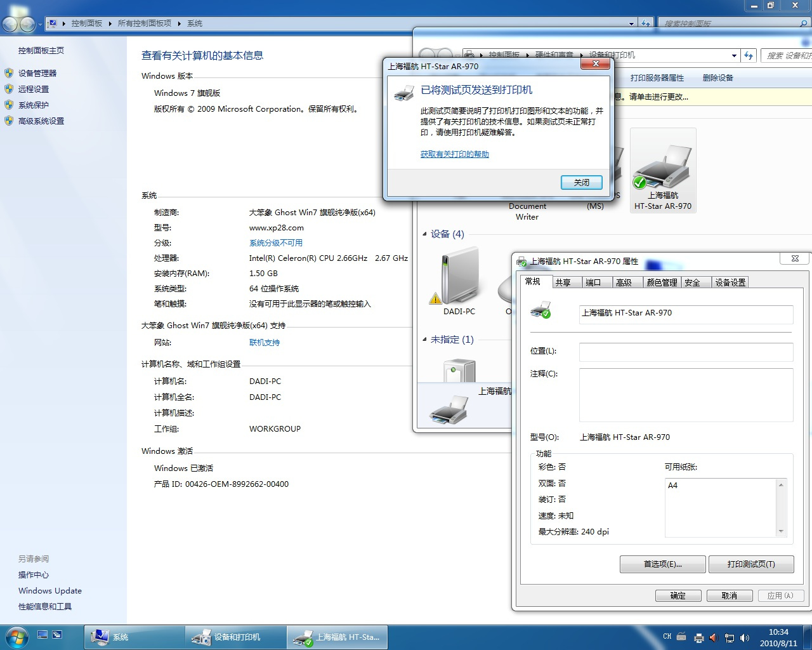Image resolution: width=812 pixels, height=650 pixels.
Task: Switch to the 端口 tab in printer properties
Action: [596, 282]
